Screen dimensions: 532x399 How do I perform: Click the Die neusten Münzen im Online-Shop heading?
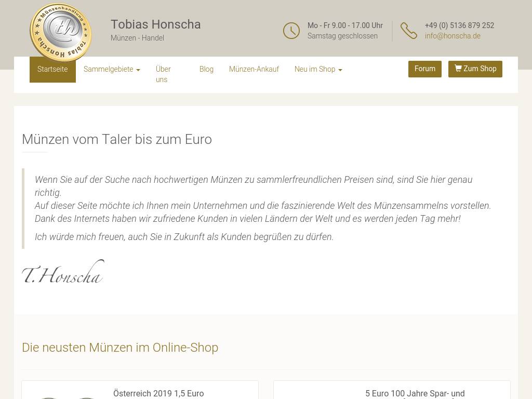[120, 348]
